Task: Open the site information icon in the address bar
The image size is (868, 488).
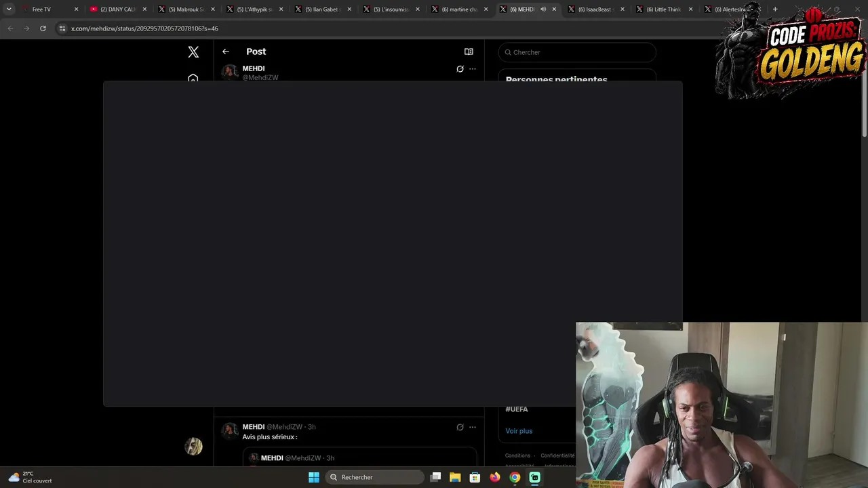Action: coord(62,28)
